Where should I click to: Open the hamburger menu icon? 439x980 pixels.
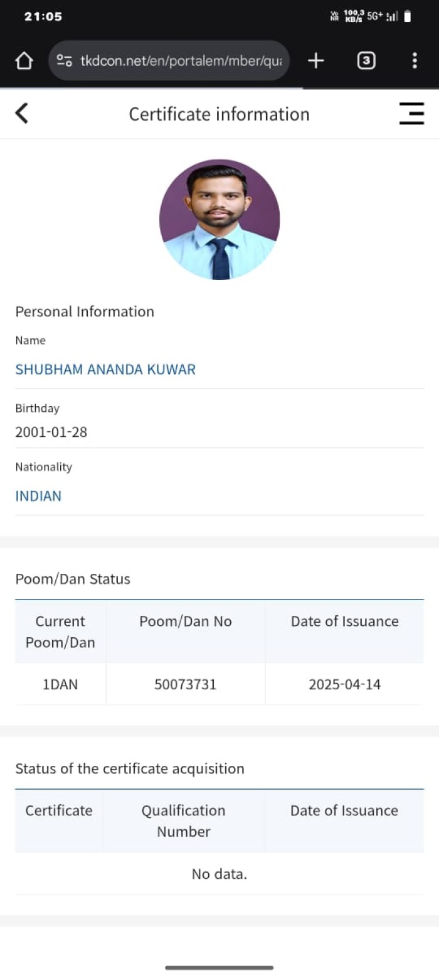coord(411,114)
